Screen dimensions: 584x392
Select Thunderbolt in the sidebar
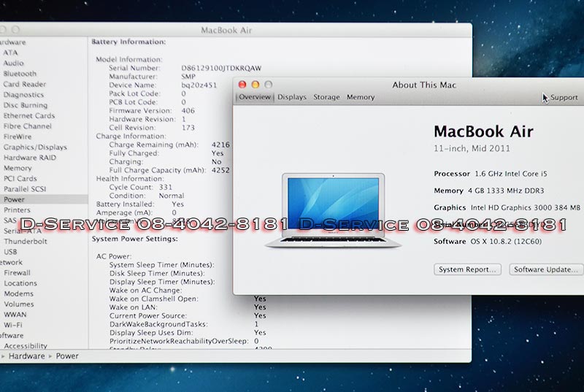pyautogui.click(x=26, y=241)
